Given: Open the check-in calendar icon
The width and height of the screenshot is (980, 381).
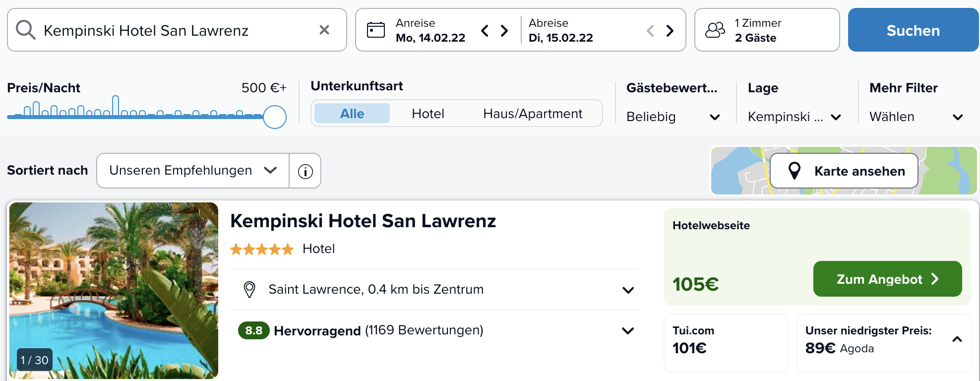Looking at the screenshot, I should pos(375,30).
